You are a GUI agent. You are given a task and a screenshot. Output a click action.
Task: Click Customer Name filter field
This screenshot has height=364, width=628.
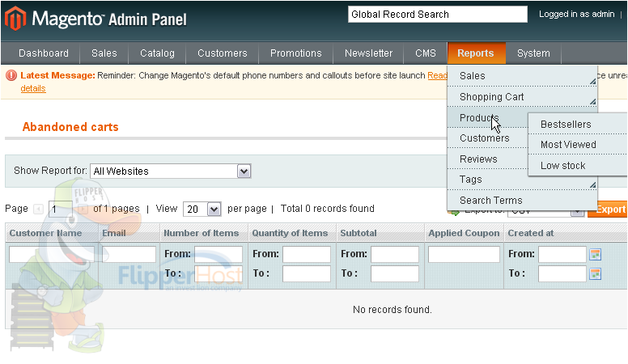click(x=52, y=254)
